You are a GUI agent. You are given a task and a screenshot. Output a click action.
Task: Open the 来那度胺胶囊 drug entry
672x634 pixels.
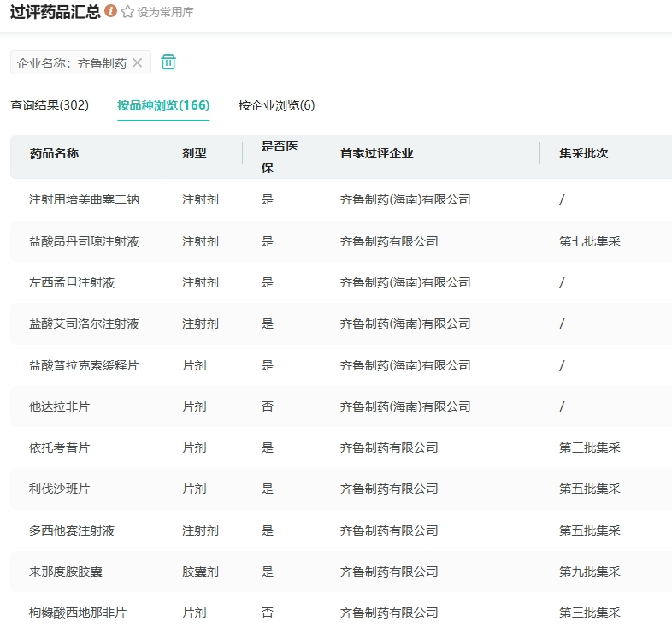click(66, 572)
